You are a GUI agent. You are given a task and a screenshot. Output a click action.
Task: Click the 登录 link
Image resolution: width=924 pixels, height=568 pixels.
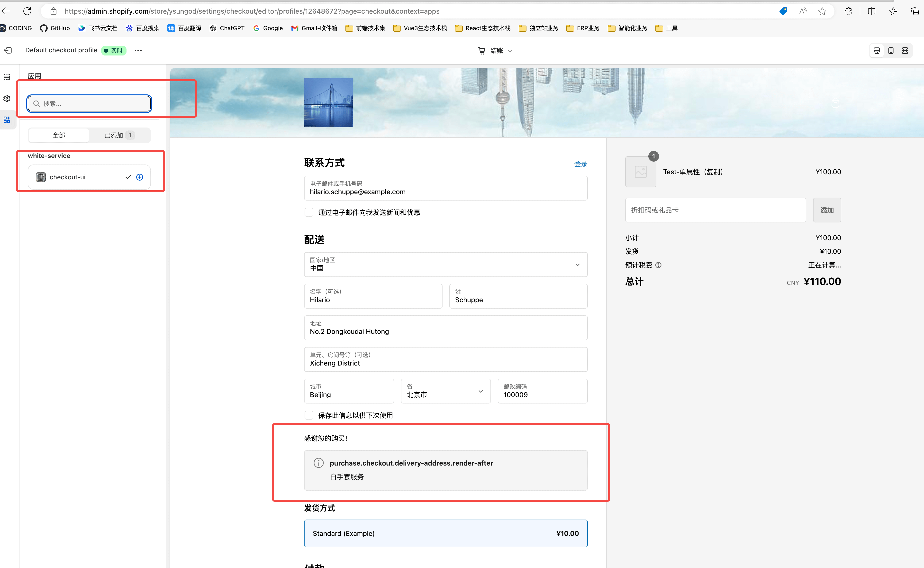coord(580,164)
